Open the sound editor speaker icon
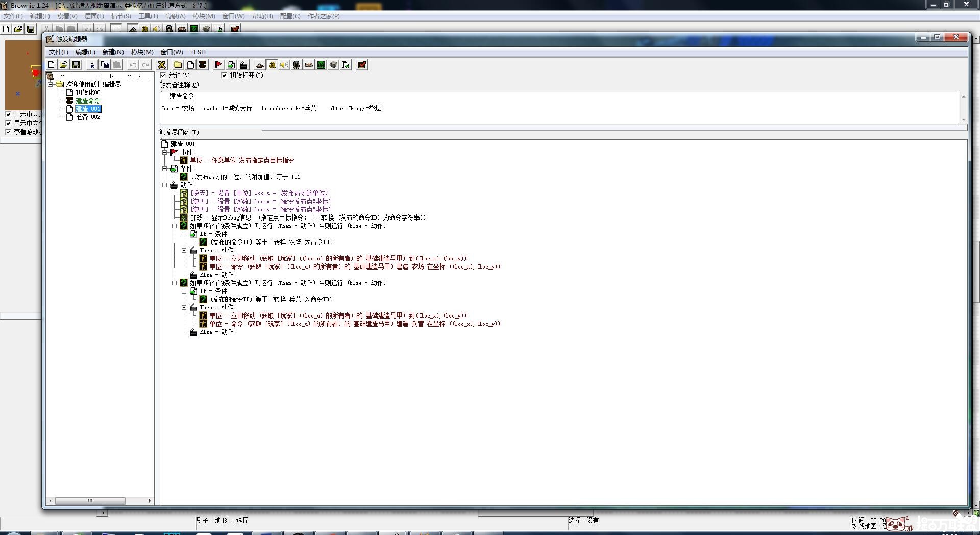The image size is (980, 535). [284, 65]
